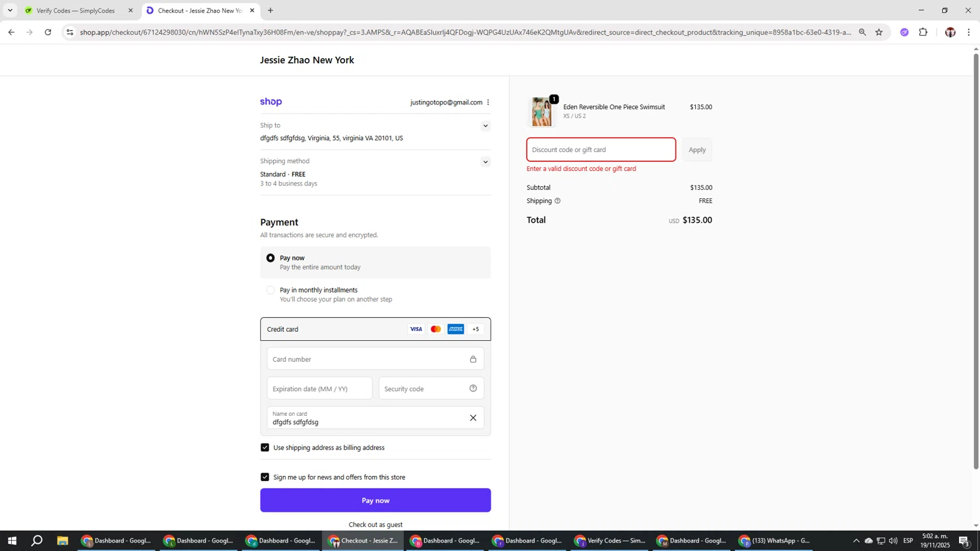Screen dimensions: 980x551
Task: Open Chrome profile avatar
Action: click(950, 32)
